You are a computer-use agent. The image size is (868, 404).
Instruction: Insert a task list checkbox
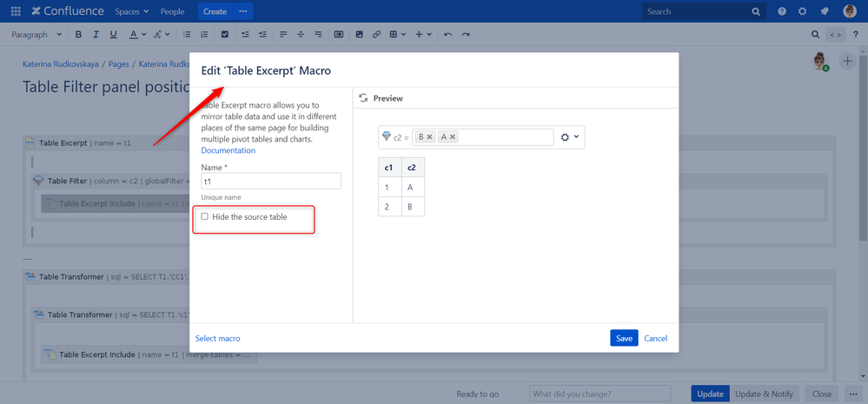click(225, 34)
